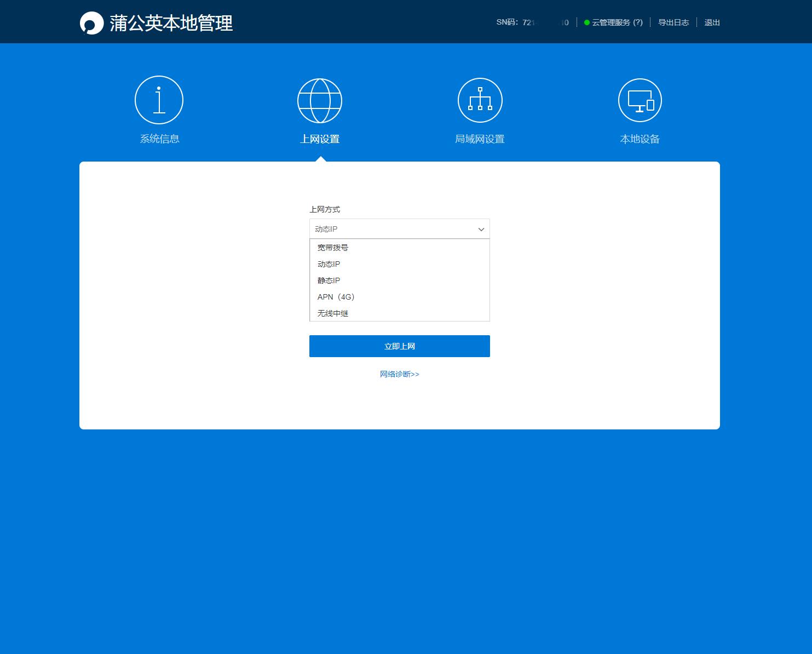Select the 无线中继 option
The height and width of the screenshot is (654, 812).
pos(332,313)
